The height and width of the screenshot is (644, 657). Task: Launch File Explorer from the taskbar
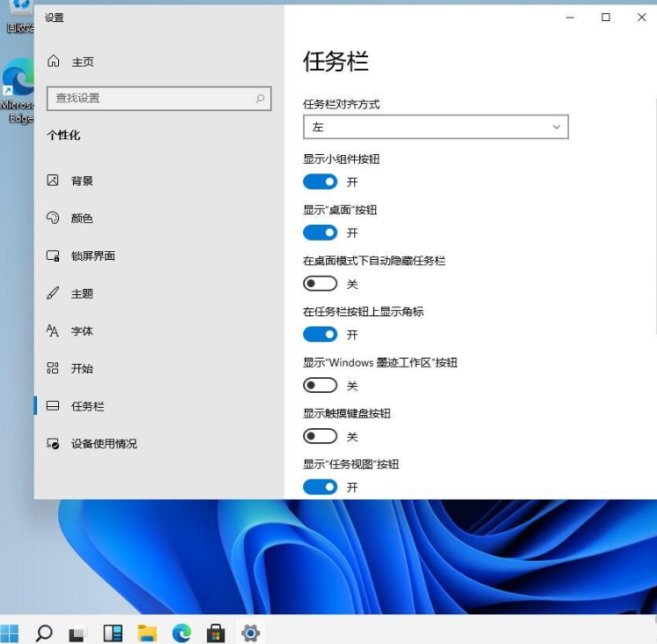pos(147,633)
